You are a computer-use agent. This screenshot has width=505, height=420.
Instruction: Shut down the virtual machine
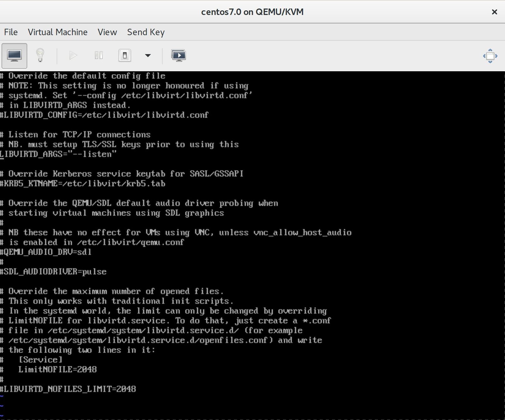(125, 56)
